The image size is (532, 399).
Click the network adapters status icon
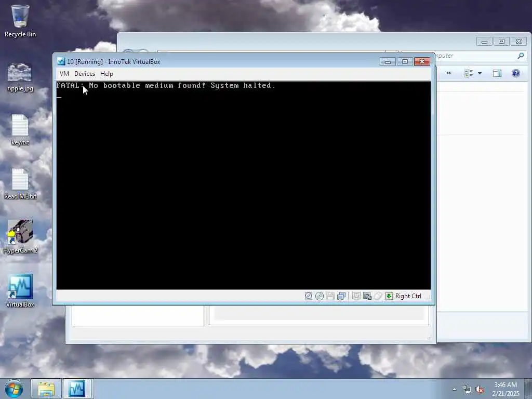tap(341, 296)
